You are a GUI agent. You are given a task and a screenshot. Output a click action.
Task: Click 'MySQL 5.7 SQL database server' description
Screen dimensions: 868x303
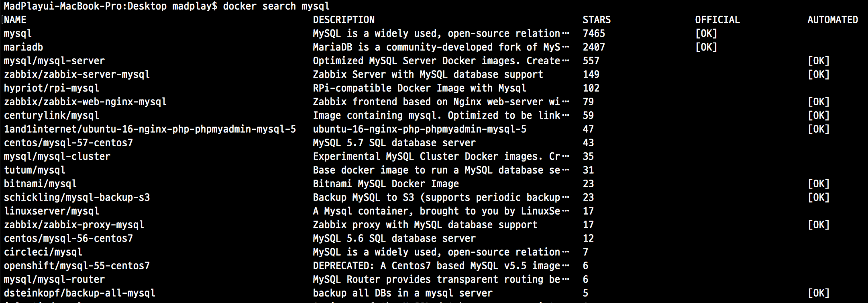(x=394, y=143)
